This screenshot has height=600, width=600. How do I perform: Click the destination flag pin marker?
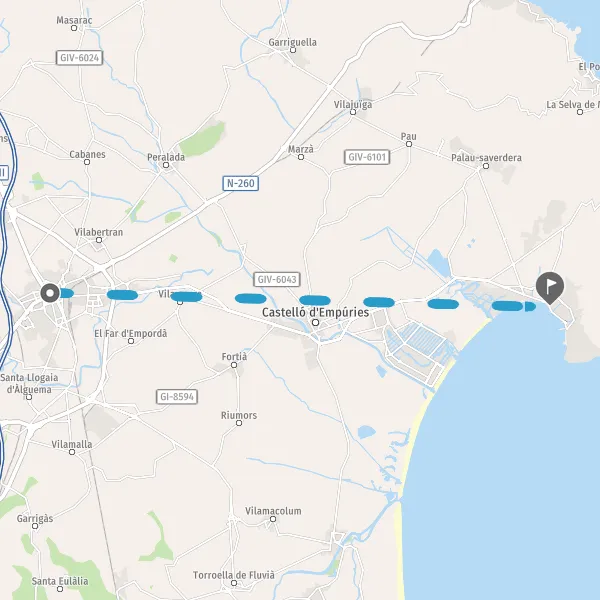(x=550, y=288)
